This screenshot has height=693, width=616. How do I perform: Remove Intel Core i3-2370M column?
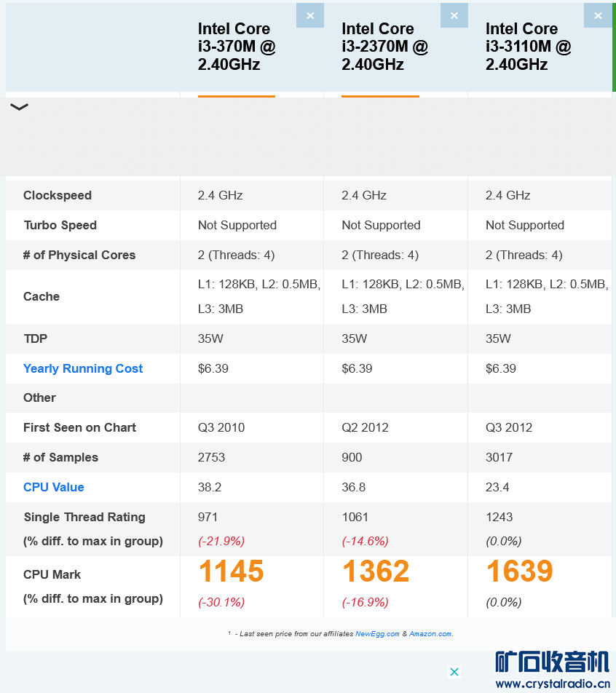click(454, 15)
